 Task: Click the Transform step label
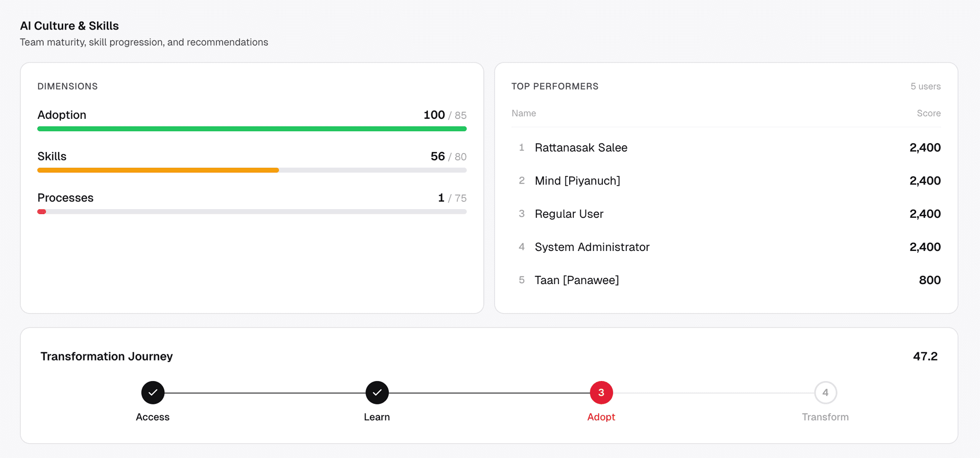click(x=825, y=417)
